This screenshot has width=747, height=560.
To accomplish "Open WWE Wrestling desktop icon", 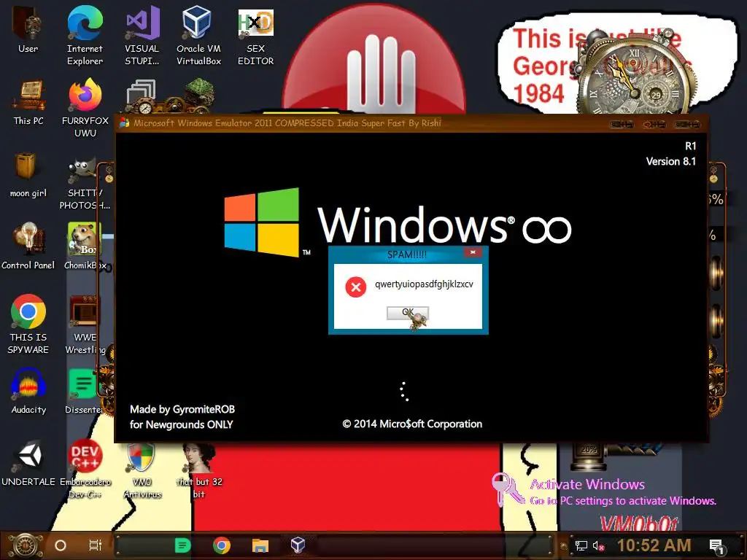I will click(85, 325).
